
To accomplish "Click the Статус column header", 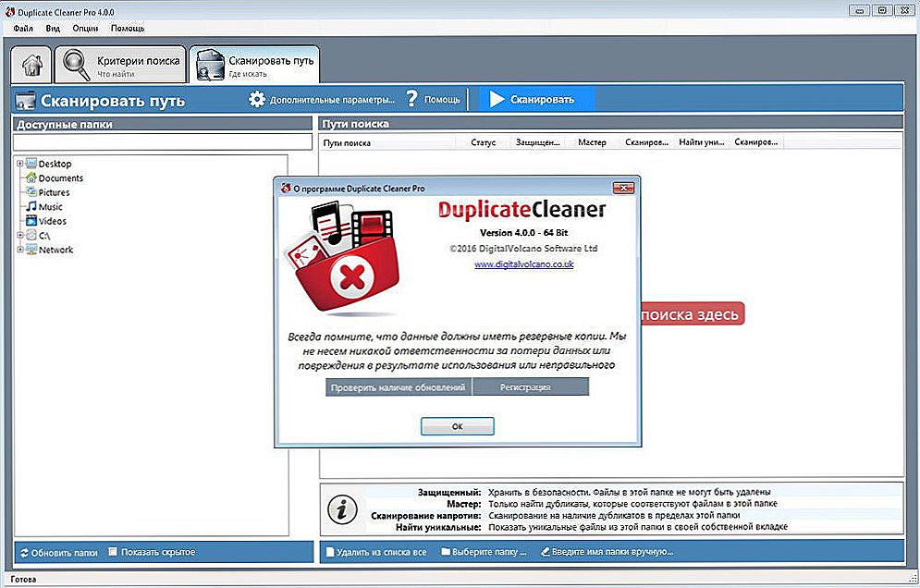I will (483, 142).
